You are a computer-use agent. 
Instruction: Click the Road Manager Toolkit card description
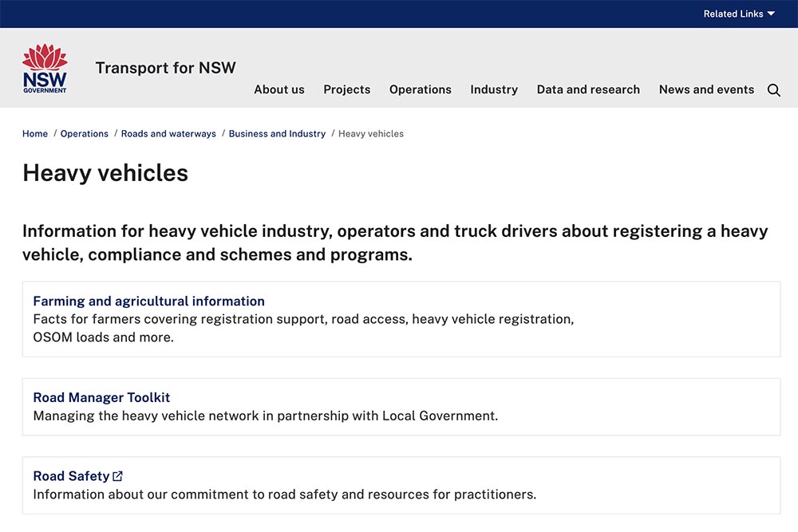tap(265, 416)
